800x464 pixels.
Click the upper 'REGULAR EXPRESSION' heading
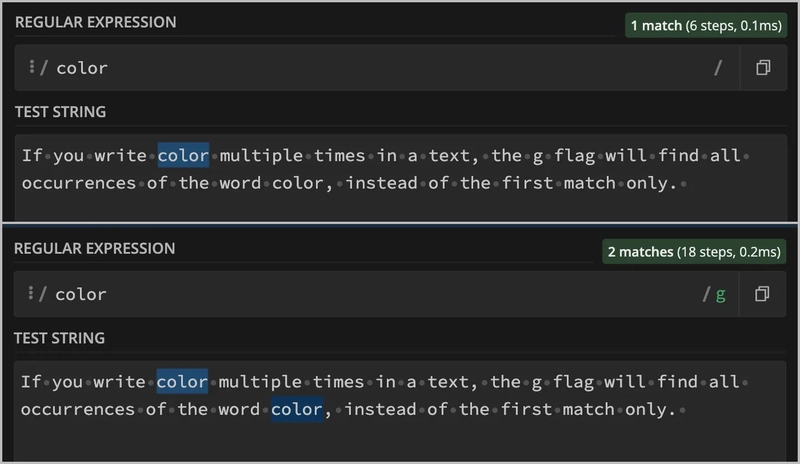click(x=95, y=21)
